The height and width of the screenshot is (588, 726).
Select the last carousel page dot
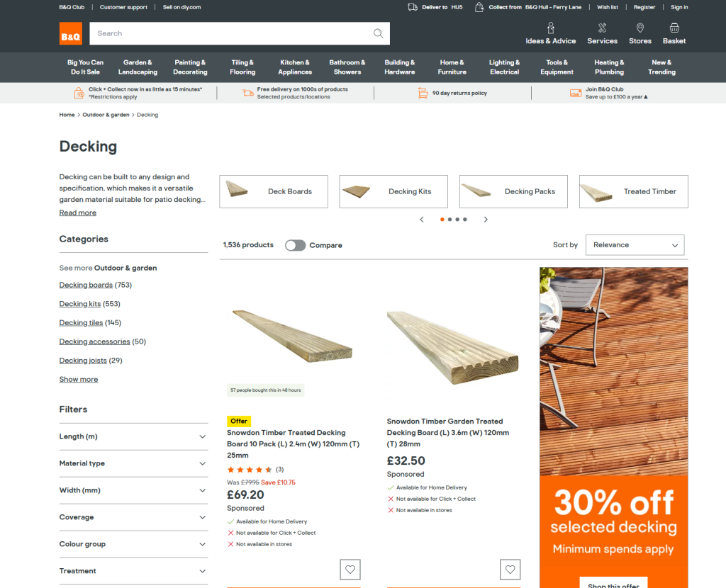point(465,220)
